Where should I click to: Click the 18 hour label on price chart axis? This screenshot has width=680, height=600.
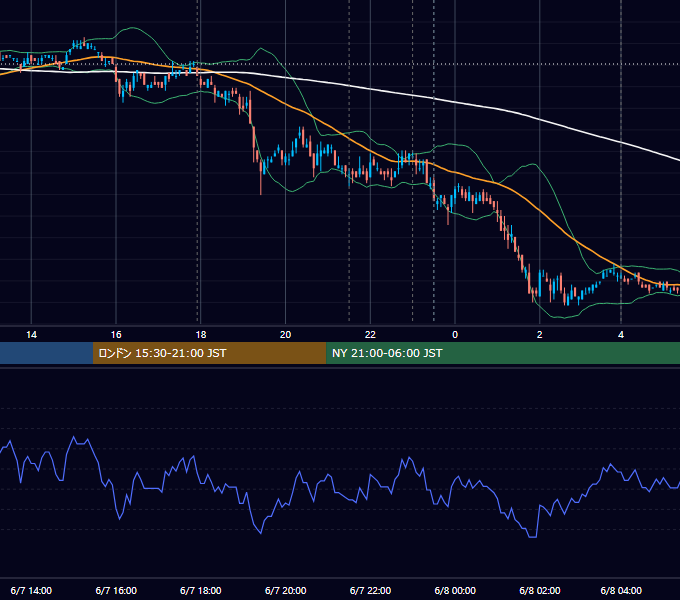(201, 335)
